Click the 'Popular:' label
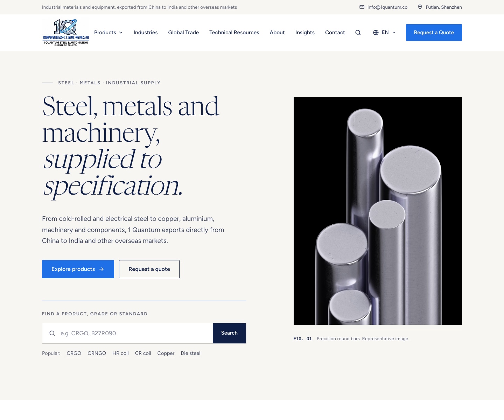Image resolution: width=504 pixels, height=420 pixels. click(x=51, y=353)
